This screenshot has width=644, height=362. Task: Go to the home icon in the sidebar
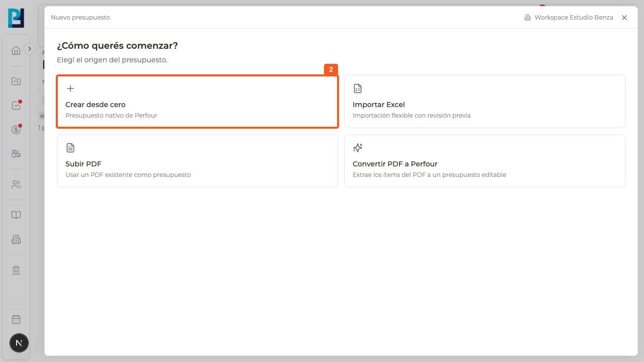tap(16, 50)
